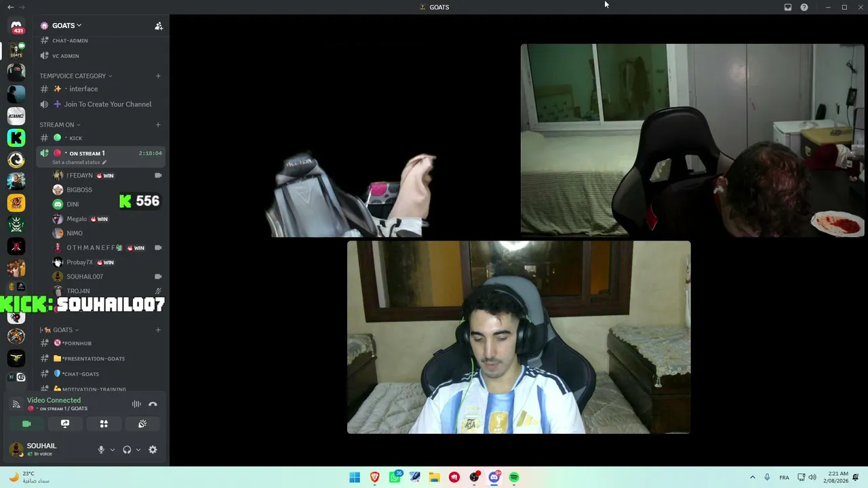Open the Discord inbox icon
The image size is (868, 488).
click(x=788, y=7)
